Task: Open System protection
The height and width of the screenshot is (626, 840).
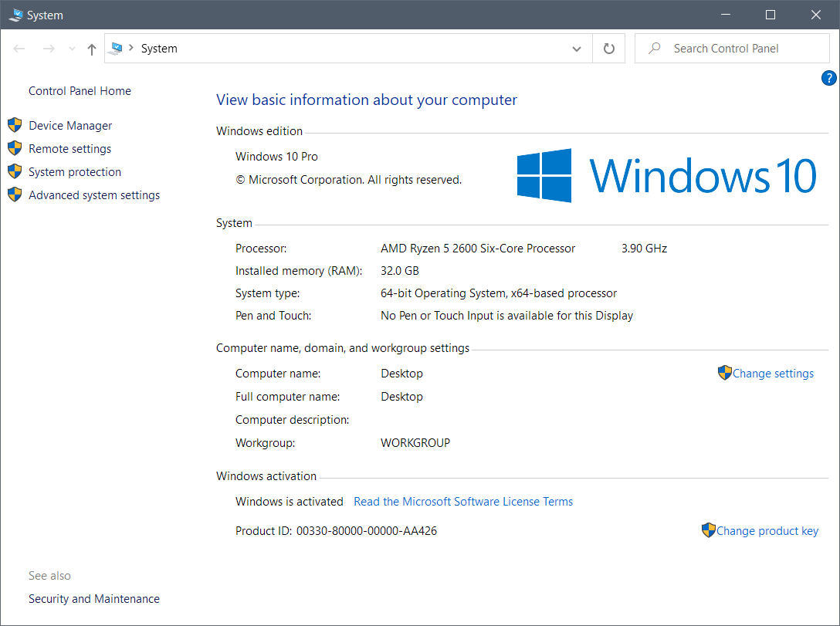Action: point(75,172)
